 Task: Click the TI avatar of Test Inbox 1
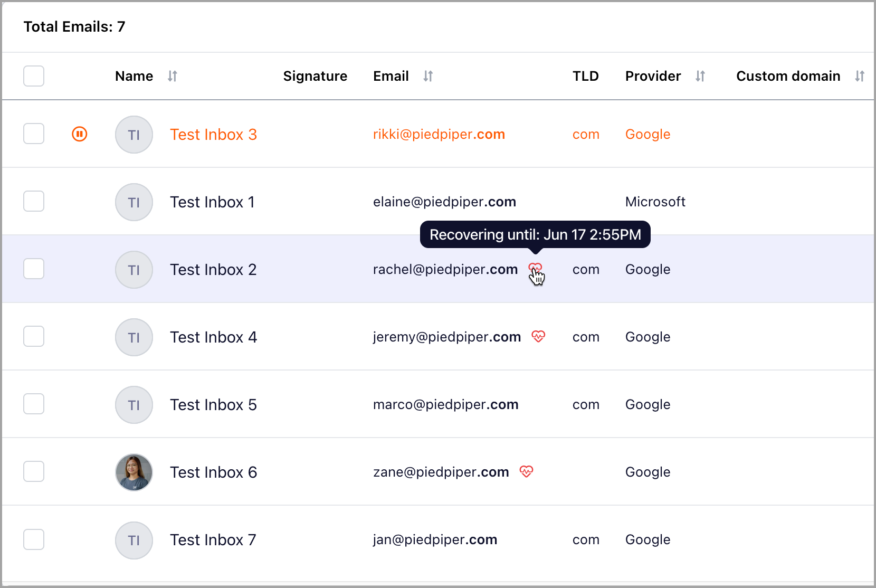pyautogui.click(x=134, y=202)
